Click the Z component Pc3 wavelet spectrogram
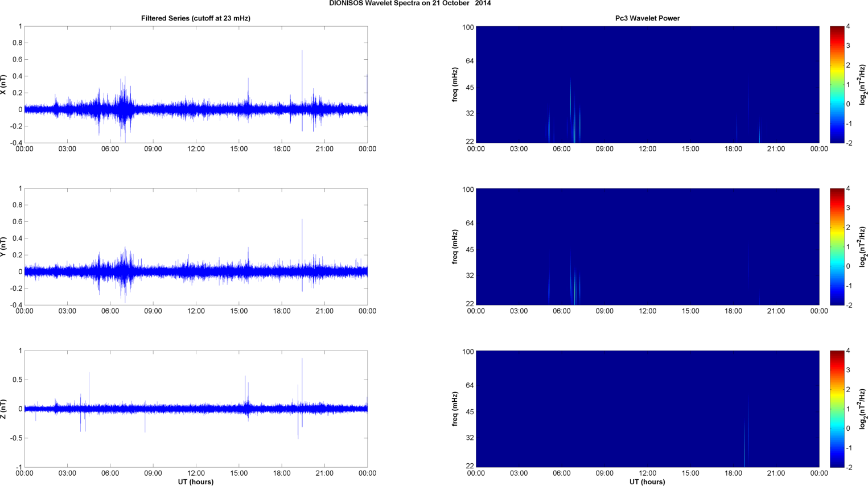Viewport: 868px width, 486px height. (647, 409)
